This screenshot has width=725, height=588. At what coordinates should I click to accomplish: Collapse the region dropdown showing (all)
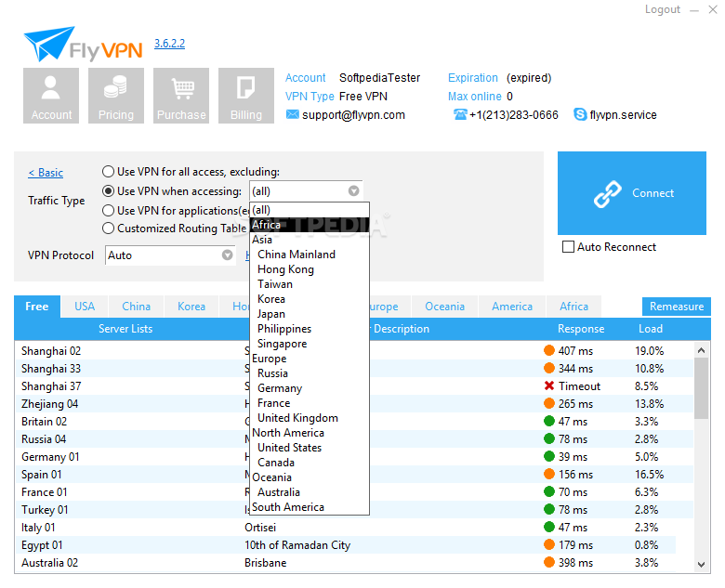pos(306,191)
